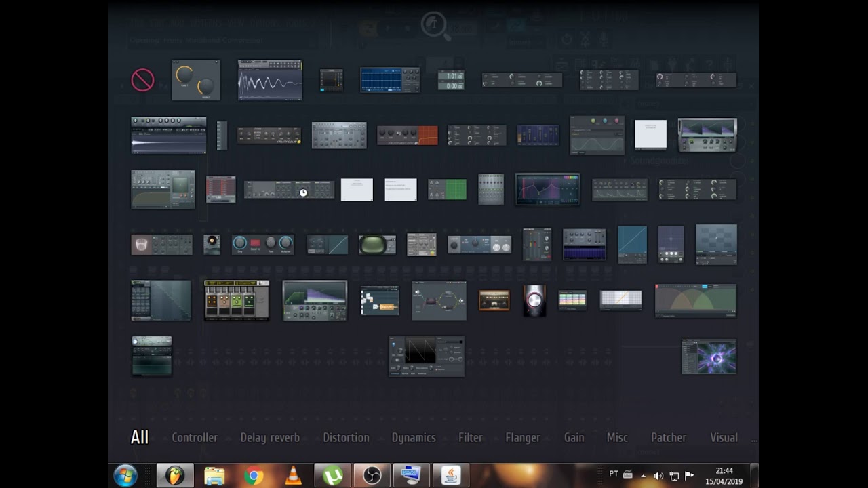Choose the wide plugin with green and orange humps
Screen dimensions: 868x488
point(696,300)
